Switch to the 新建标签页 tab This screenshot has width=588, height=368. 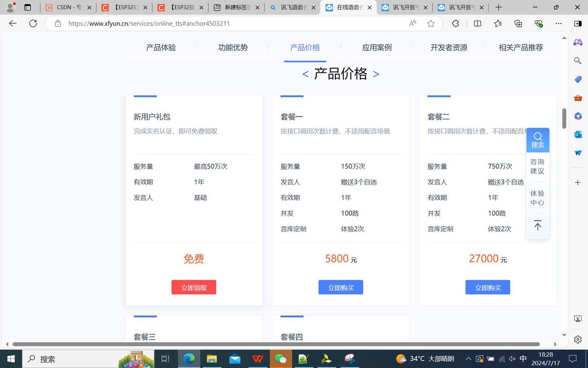coord(236,7)
